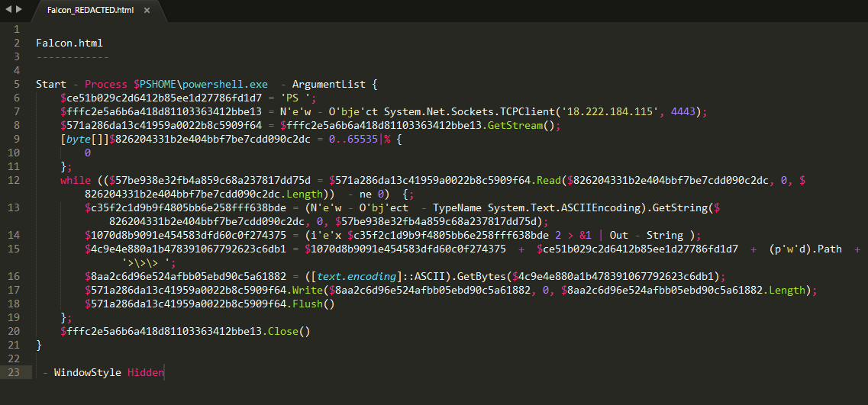This screenshot has height=405, width=868.
Task: Click the 'Read' method on line 12
Action: coord(549,180)
